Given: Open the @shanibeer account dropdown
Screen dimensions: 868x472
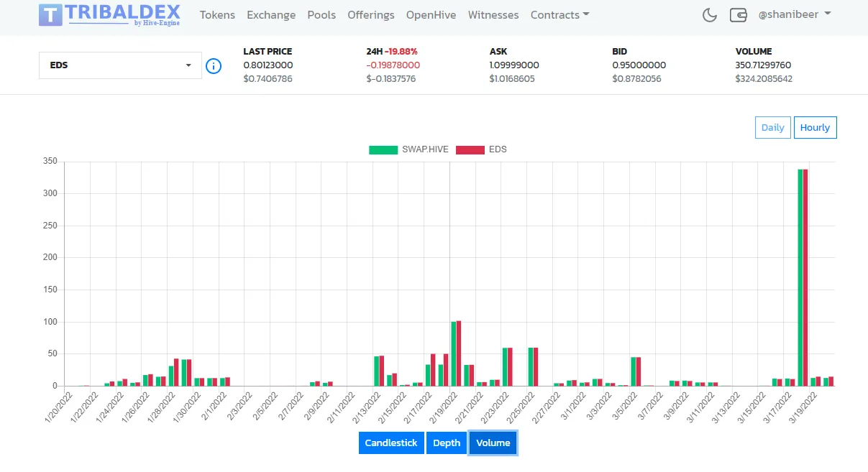Looking at the screenshot, I should coord(795,14).
